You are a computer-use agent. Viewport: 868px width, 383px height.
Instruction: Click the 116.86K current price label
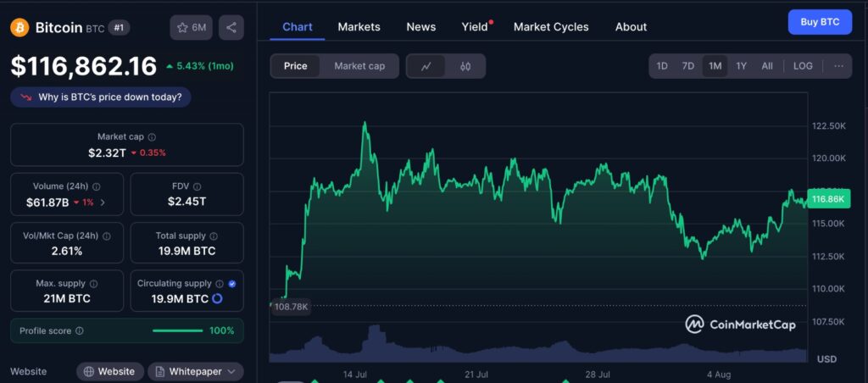tap(828, 198)
